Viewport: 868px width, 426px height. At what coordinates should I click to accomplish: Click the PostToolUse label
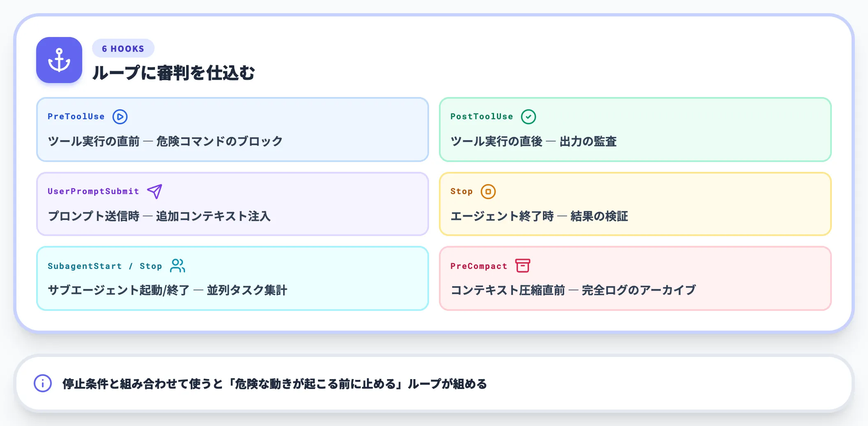(482, 116)
